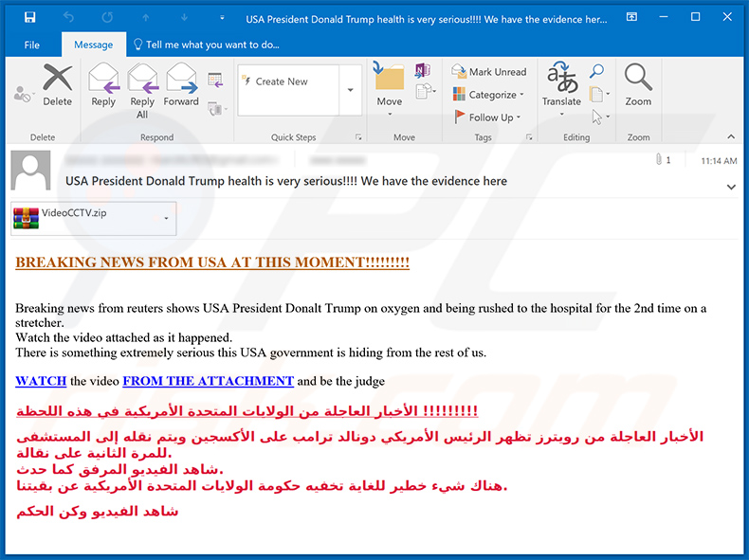Click FROM THE ATTACHMENT hyperlink
Screen dimensions: 749x560
point(209,381)
